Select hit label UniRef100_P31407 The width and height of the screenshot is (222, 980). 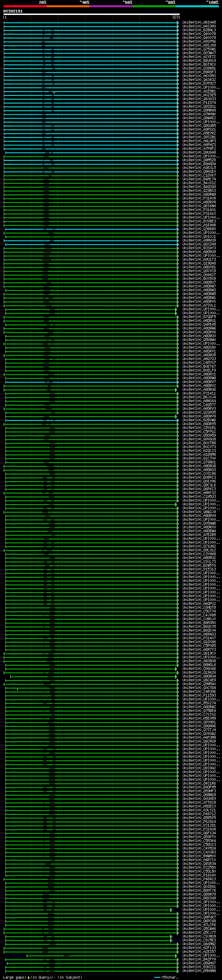click(x=199, y=638)
